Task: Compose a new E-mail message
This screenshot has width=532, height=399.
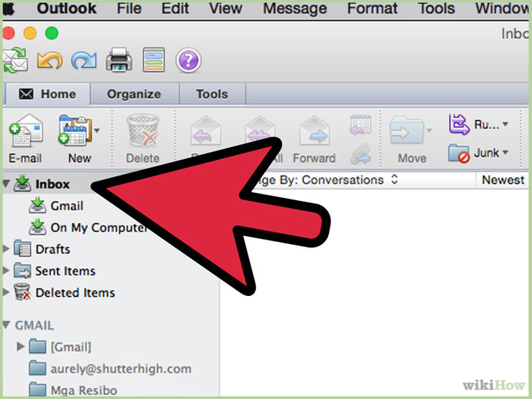Action: click(x=26, y=140)
